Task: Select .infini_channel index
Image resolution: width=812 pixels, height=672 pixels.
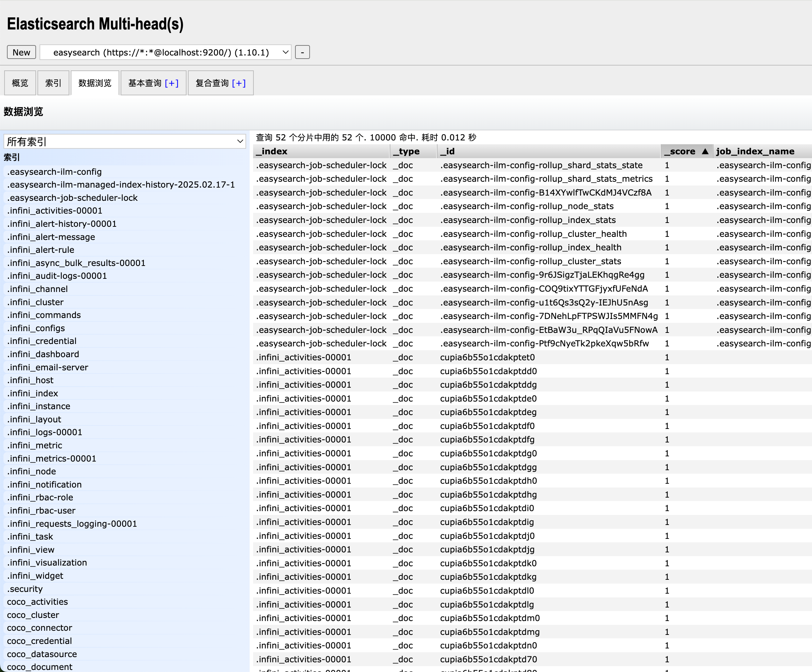Action: click(124, 289)
